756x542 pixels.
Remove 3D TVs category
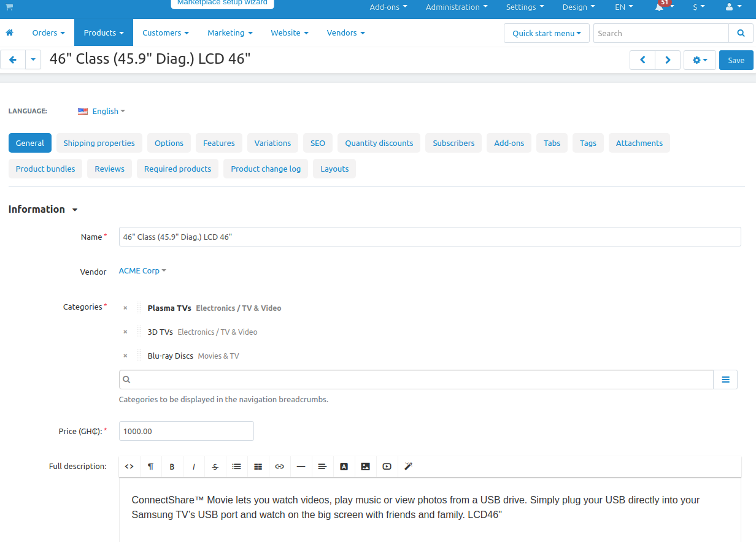click(x=125, y=332)
